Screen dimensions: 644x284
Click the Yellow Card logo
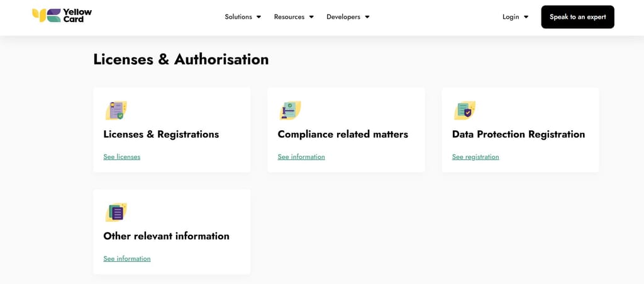(62, 15)
